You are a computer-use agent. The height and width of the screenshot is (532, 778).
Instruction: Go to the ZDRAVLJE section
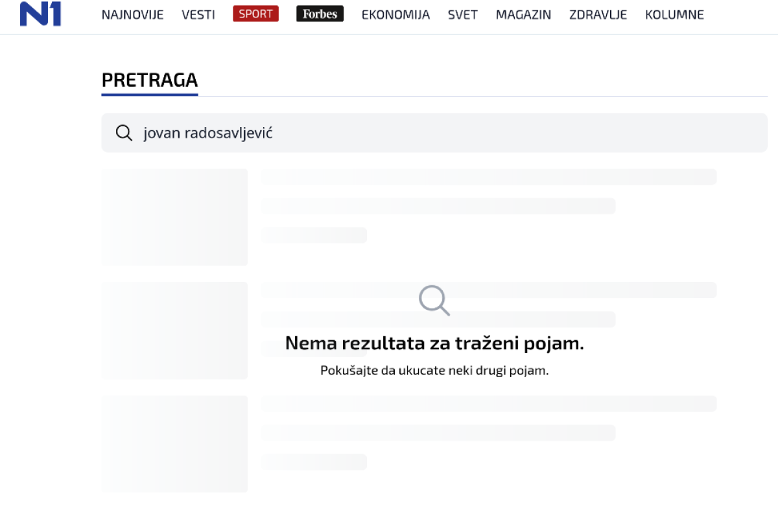coord(598,15)
